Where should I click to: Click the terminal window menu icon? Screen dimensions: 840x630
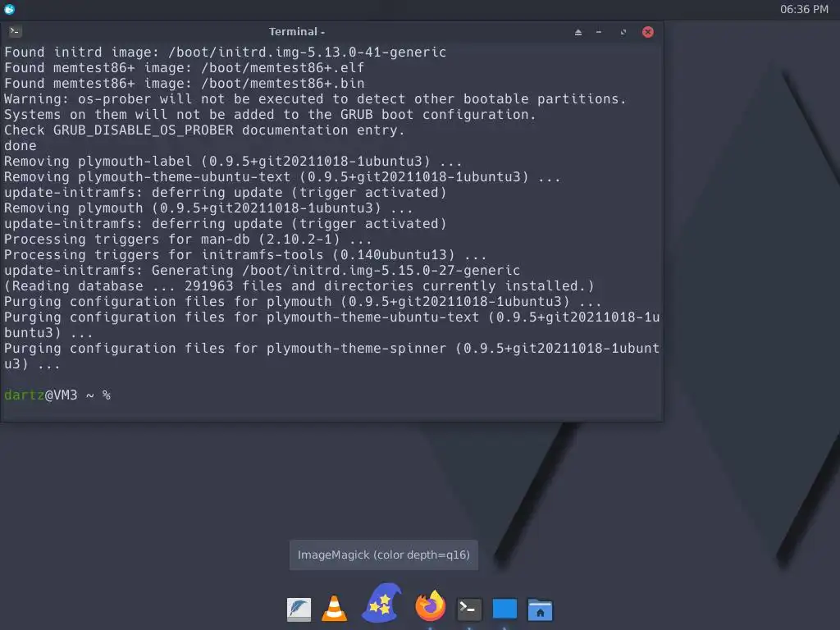coord(15,32)
